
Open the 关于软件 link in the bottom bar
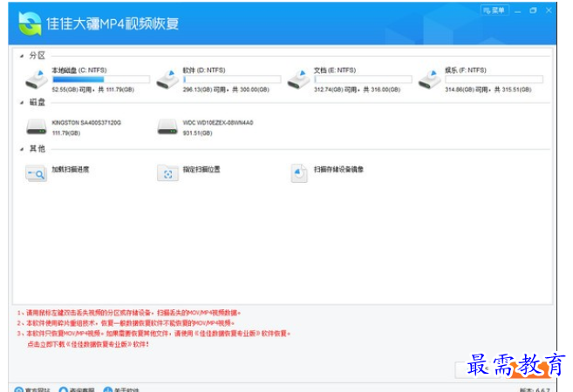[x=121, y=389]
